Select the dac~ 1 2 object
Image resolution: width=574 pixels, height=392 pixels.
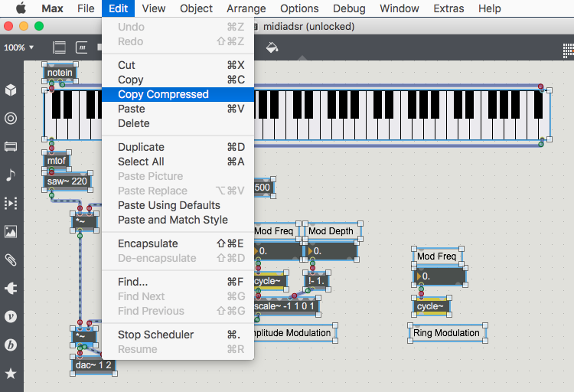coord(94,365)
